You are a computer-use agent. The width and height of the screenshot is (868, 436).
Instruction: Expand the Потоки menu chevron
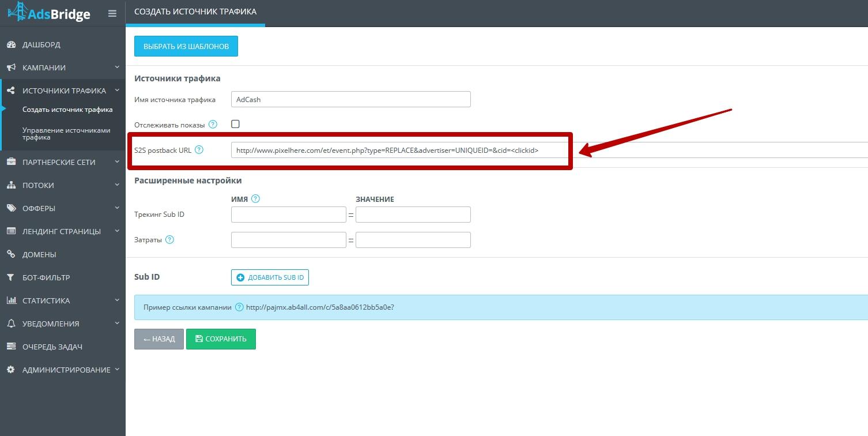pyautogui.click(x=117, y=185)
